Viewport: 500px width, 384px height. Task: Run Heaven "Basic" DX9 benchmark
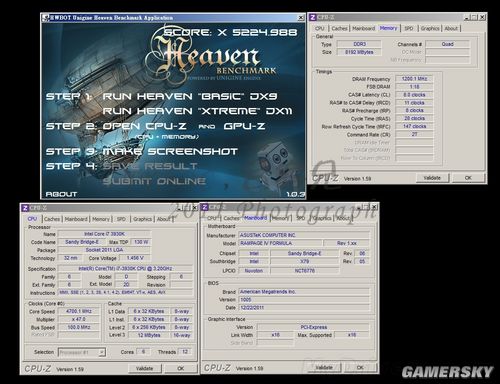[x=190, y=96]
